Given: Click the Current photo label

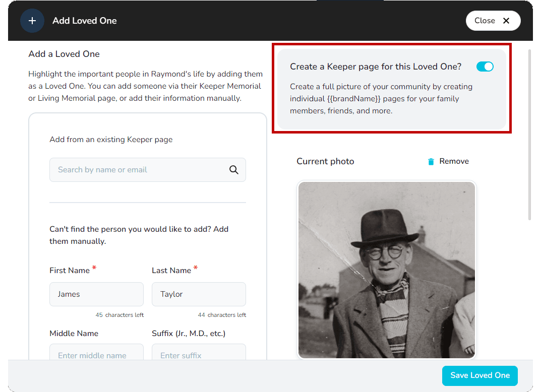Looking at the screenshot, I should coord(325,161).
